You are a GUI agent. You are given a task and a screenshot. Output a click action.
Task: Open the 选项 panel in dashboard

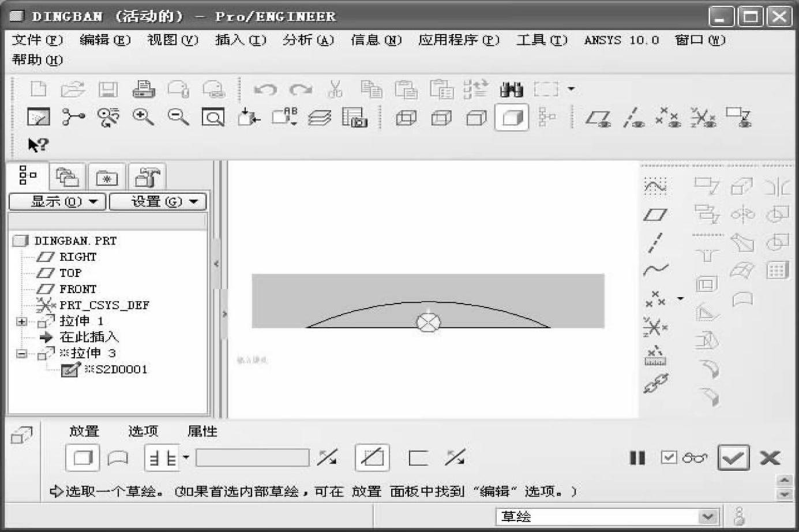point(143,431)
